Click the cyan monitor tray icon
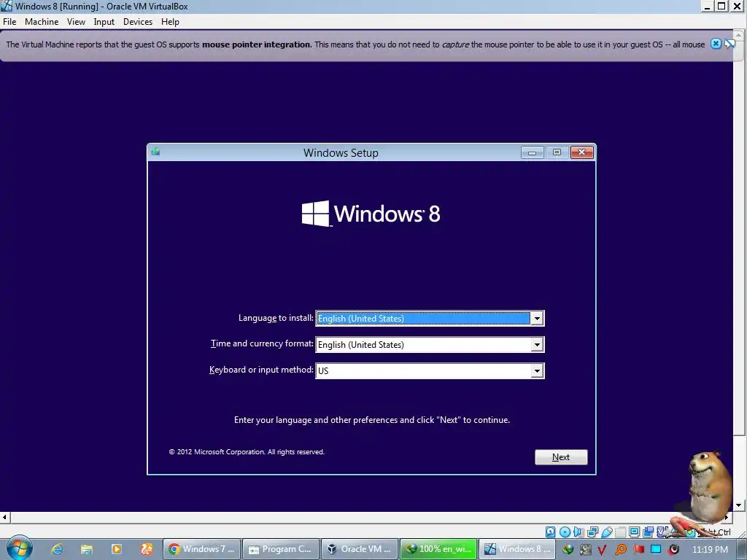 pyautogui.click(x=656, y=550)
